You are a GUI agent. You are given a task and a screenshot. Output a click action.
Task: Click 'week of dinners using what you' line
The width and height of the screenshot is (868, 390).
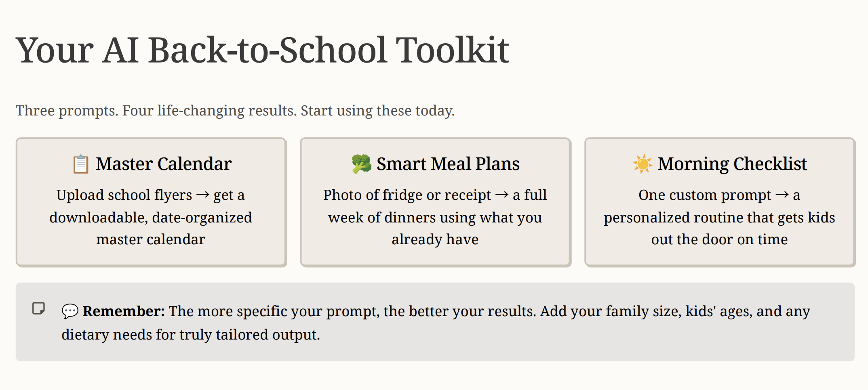(435, 218)
